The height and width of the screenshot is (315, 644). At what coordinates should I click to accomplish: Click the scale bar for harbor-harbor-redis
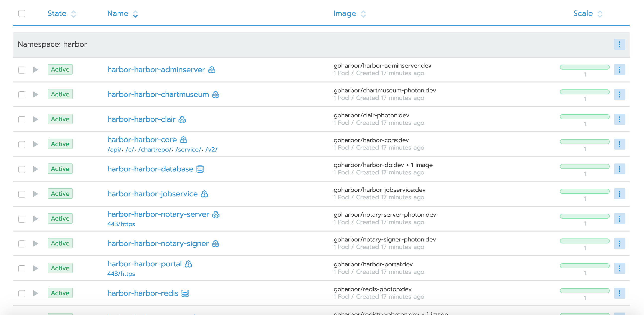click(585, 291)
